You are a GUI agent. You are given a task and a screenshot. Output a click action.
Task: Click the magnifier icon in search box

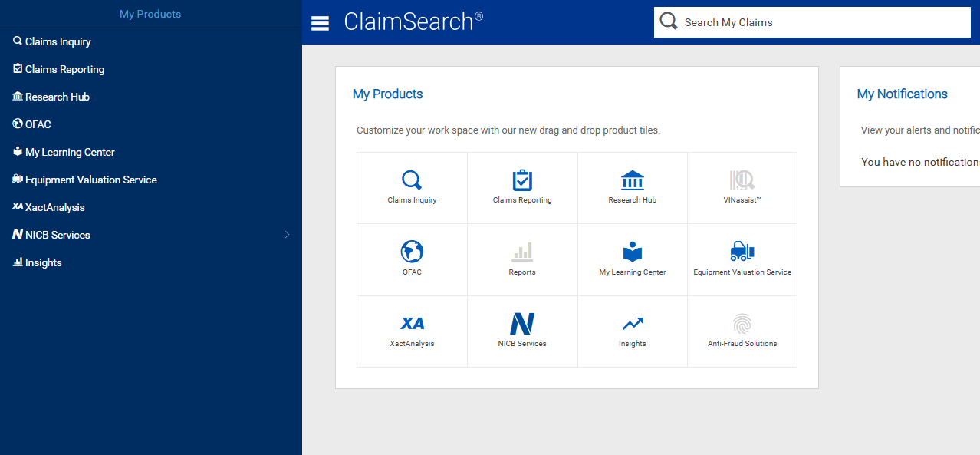tap(669, 21)
